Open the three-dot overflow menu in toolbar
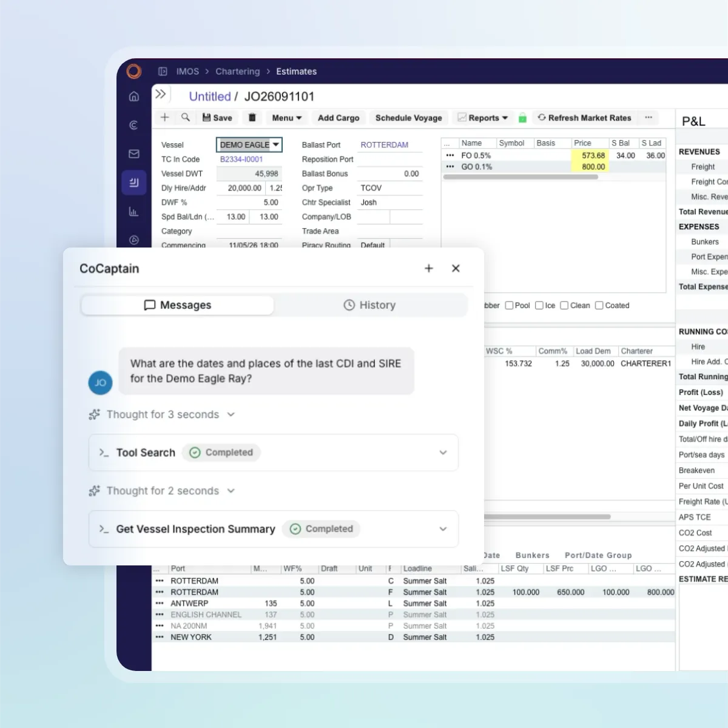 coord(649,118)
